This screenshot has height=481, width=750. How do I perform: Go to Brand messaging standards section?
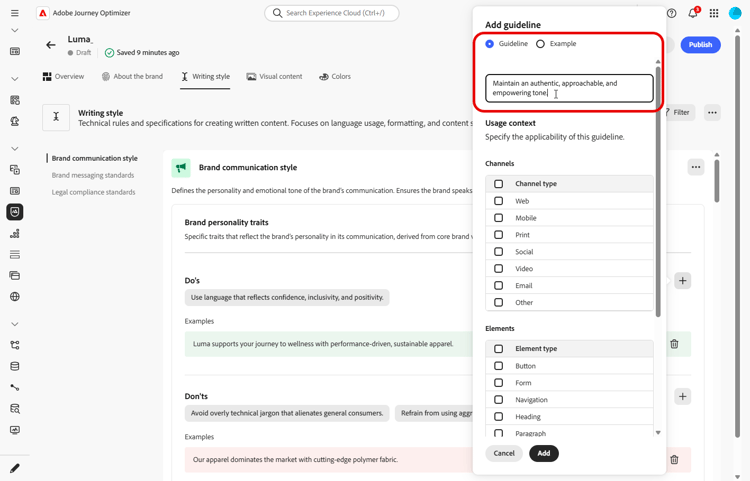pyautogui.click(x=93, y=175)
